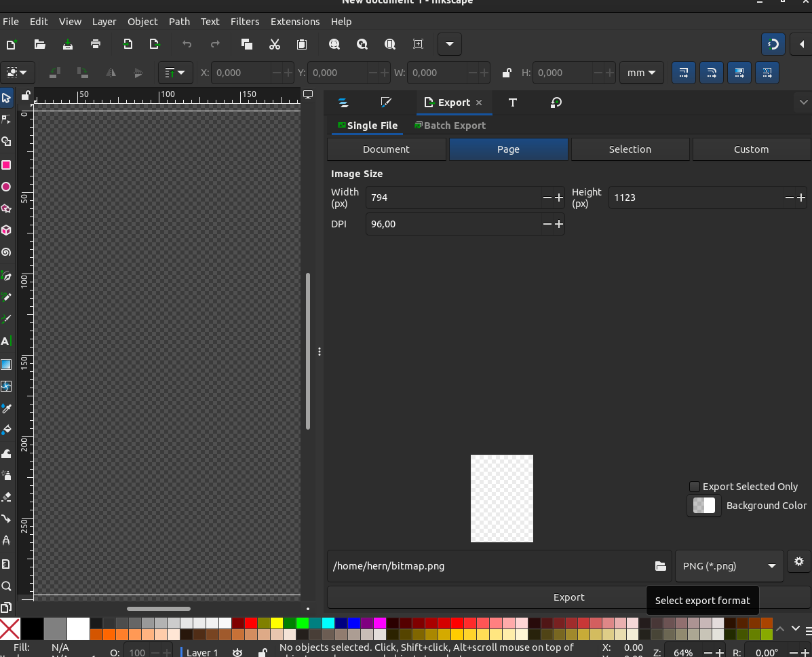Choose Selection export area button
This screenshot has height=657, width=812.
630,149
